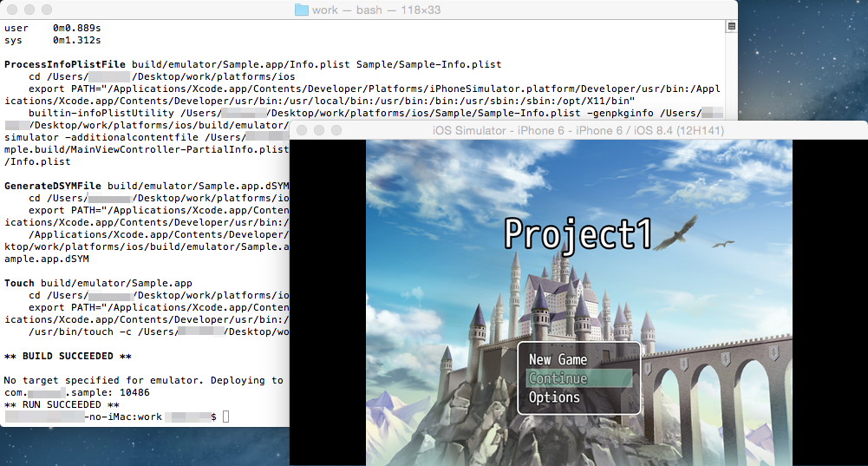Click the '/Info.plist' line in Terminal
The width and height of the screenshot is (868, 466).
37,161
